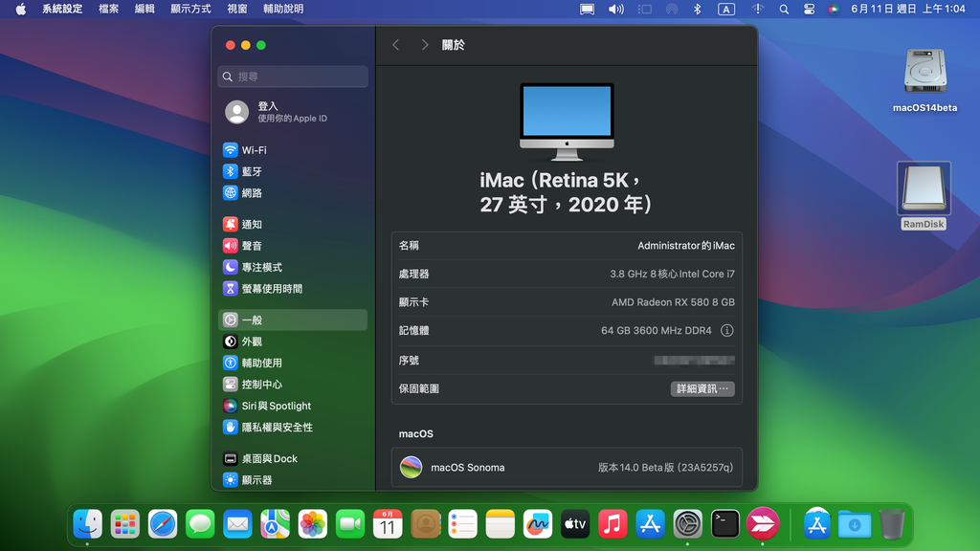
Task: Open Spotlight search in menu bar
Action: (784, 9)
